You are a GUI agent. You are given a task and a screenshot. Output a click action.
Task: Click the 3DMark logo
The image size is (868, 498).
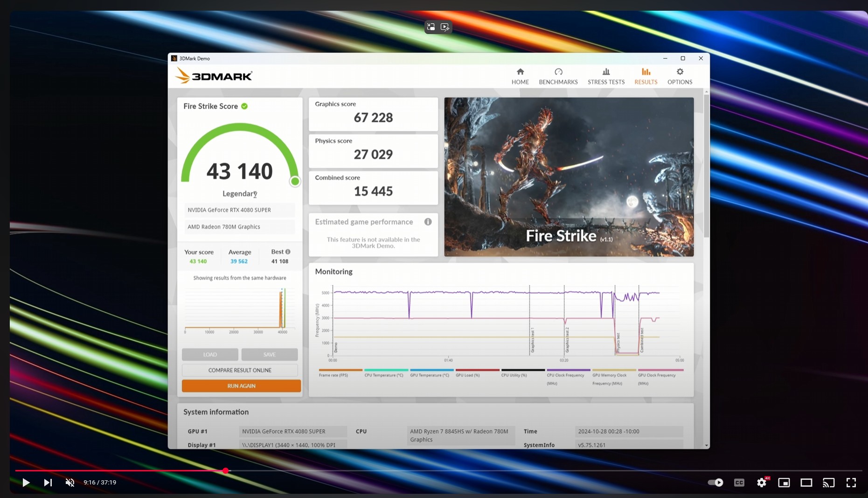point(214,76)
